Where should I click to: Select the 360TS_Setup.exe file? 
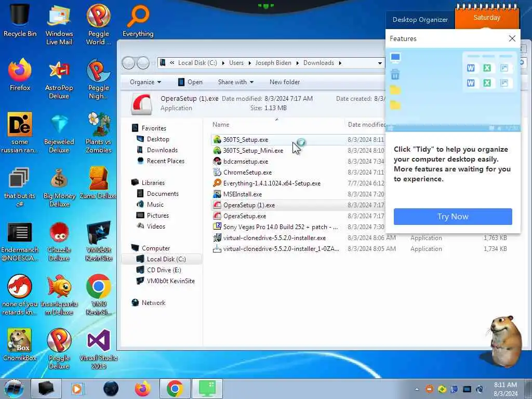click(246, 139)
